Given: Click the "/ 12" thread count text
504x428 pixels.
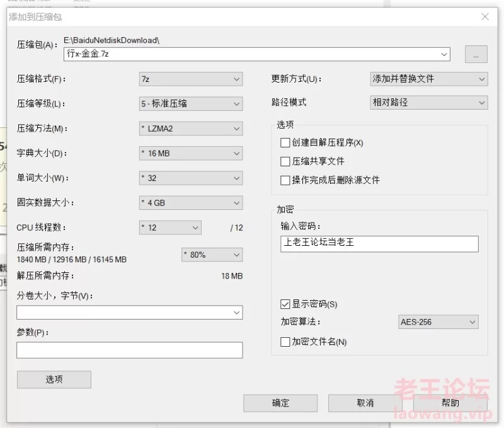Looking at the screenshot, I should click(237, 228).
